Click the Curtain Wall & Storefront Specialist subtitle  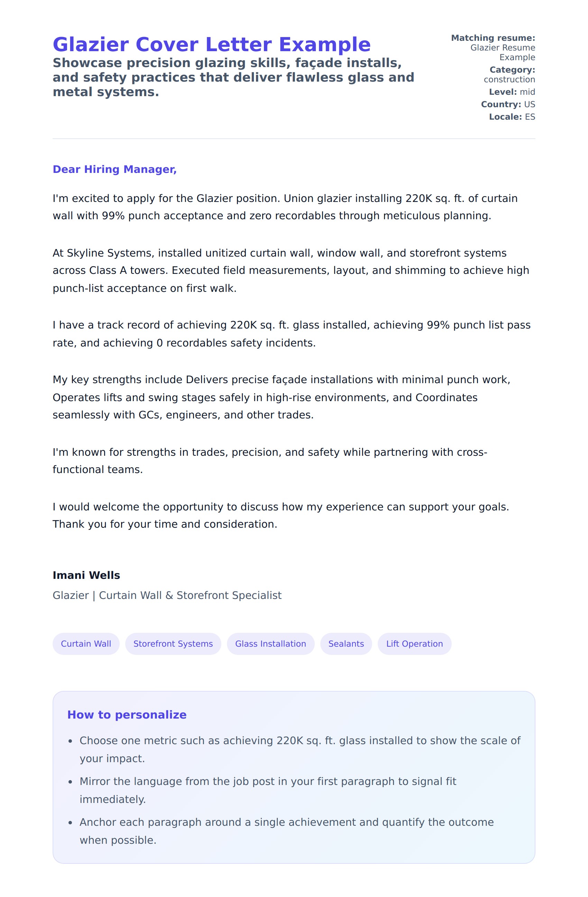click(x=167, y=595)
